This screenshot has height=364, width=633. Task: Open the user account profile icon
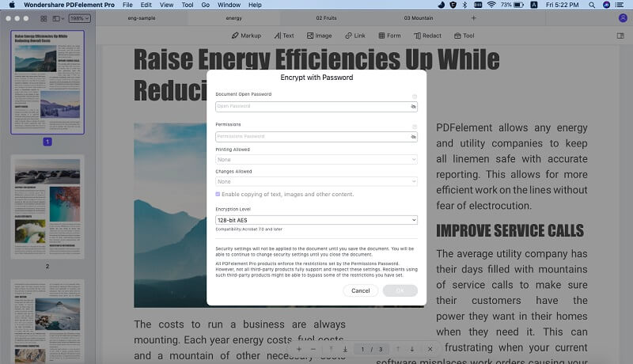coord(623,18)
